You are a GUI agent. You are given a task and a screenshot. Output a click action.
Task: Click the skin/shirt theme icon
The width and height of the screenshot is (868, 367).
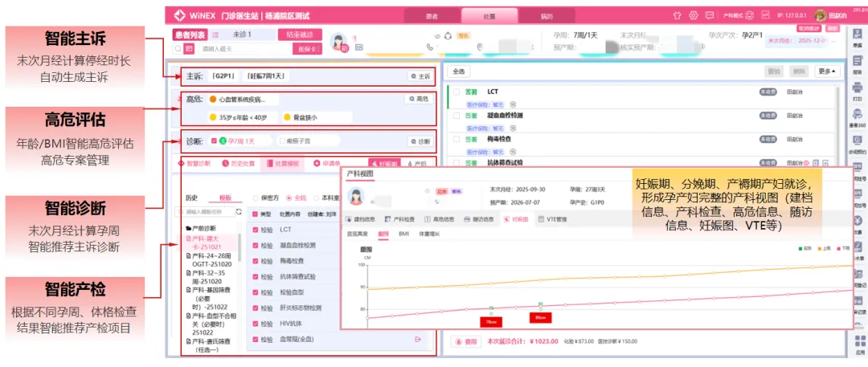(677, 15)
